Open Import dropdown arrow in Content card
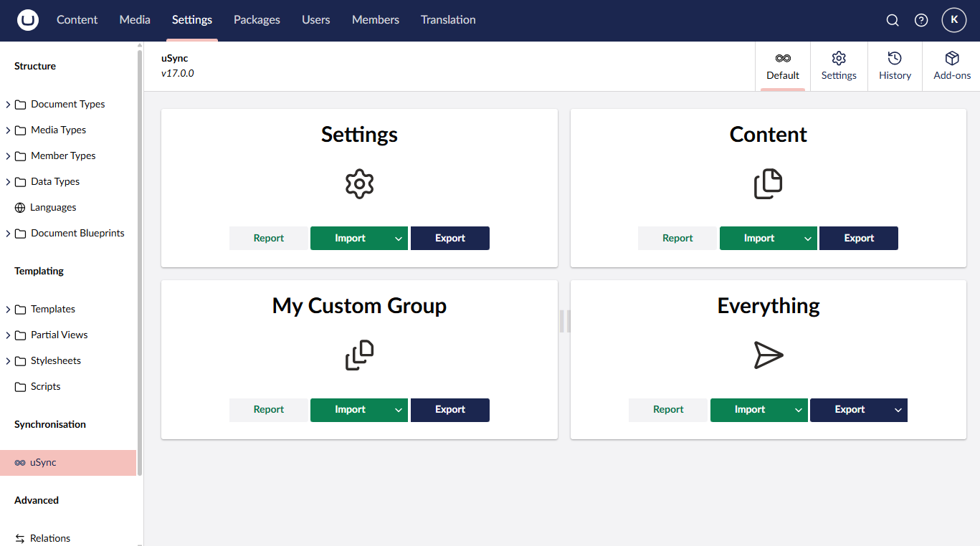980x546 pixels. [x=808, y=239]
